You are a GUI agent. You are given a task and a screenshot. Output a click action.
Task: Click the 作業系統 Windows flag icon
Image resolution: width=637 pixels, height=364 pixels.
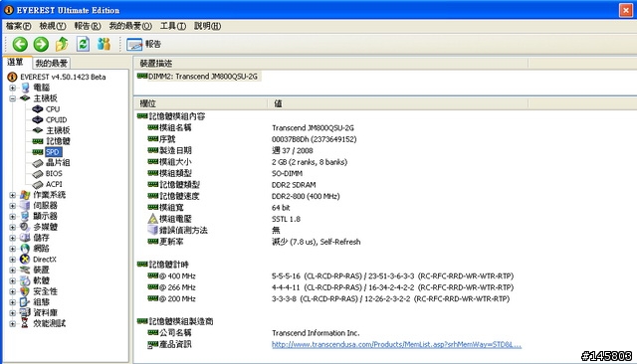[x=25, y=195]
